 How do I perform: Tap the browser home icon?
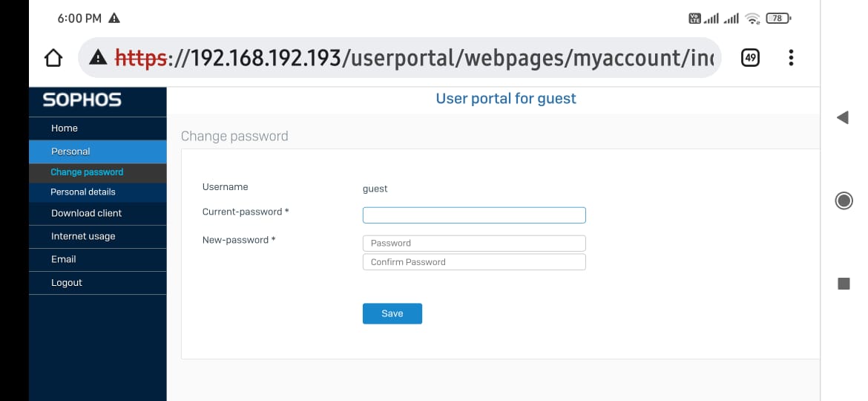(53, 58)
